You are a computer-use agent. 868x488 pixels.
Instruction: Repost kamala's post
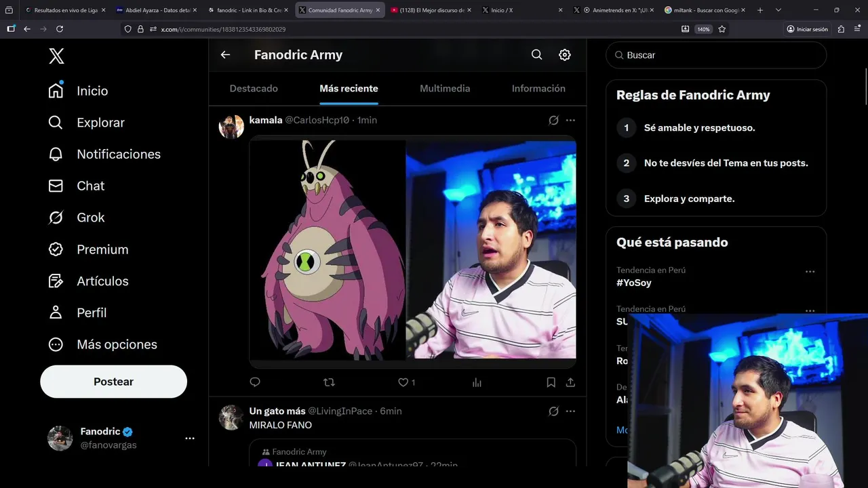point(330,382)
